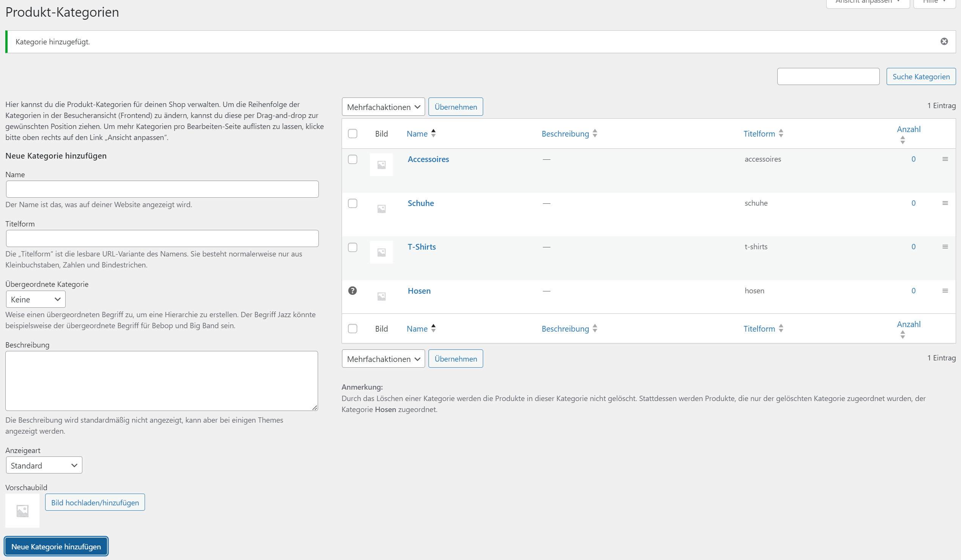This screenshot has width=961, height=560.
Task: Dismiss the "Kategorie hinzugefügt" notice
Action: pyautogui.click(x=944, y=41)
